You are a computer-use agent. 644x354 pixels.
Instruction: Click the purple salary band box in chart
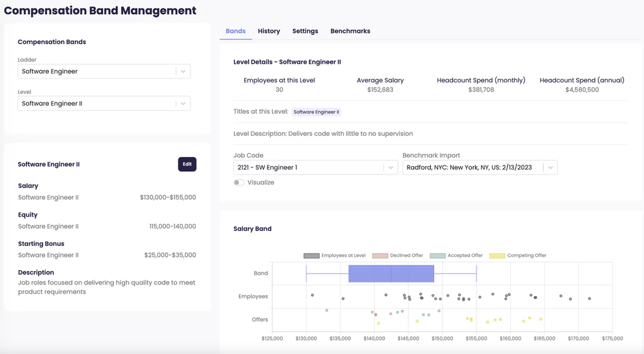391,274
